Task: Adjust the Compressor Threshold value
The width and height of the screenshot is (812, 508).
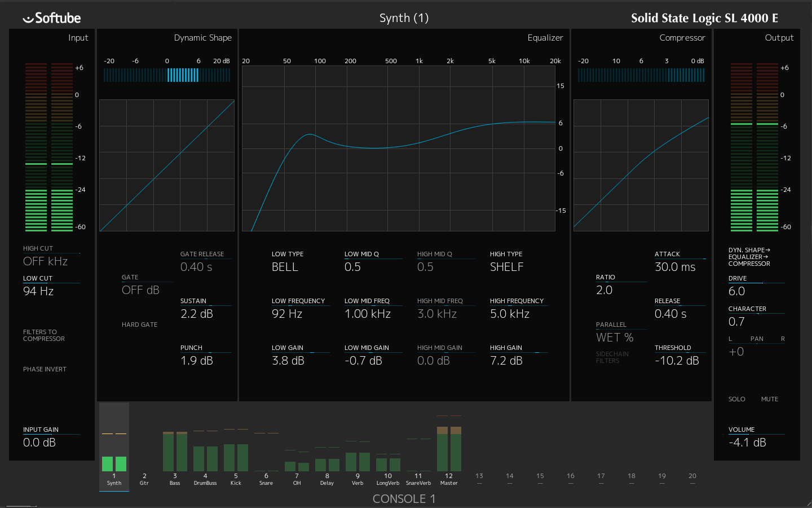Action: [677, 361]
